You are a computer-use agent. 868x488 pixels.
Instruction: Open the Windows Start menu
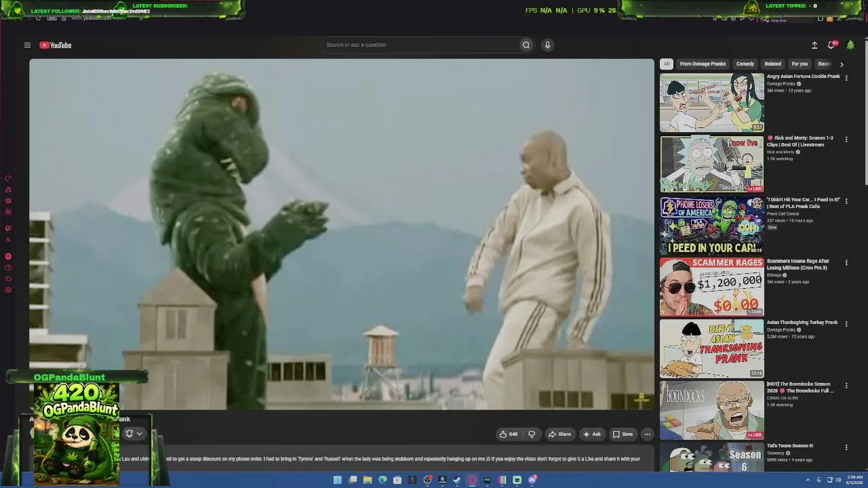coord(338,480)
